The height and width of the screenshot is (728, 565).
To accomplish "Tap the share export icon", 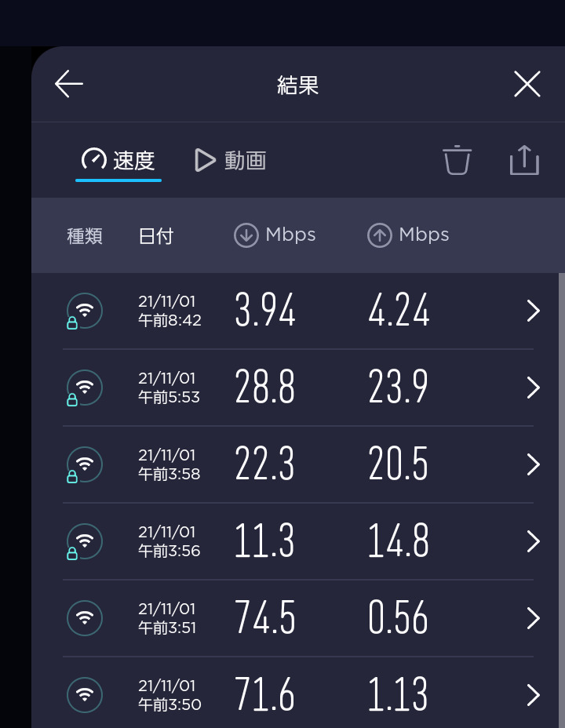I will (524, 160).
